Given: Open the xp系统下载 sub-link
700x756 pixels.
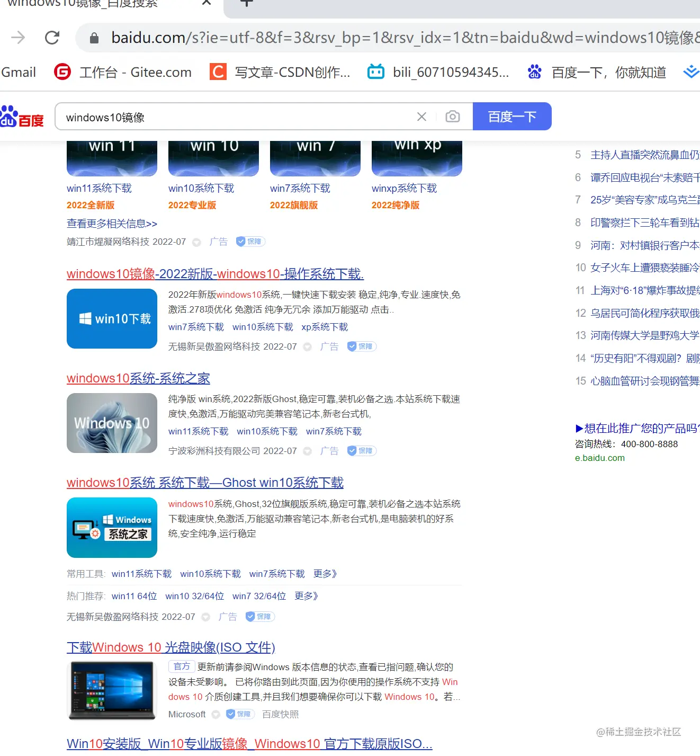Looking at the screenshot, I should tap(325, 327).
